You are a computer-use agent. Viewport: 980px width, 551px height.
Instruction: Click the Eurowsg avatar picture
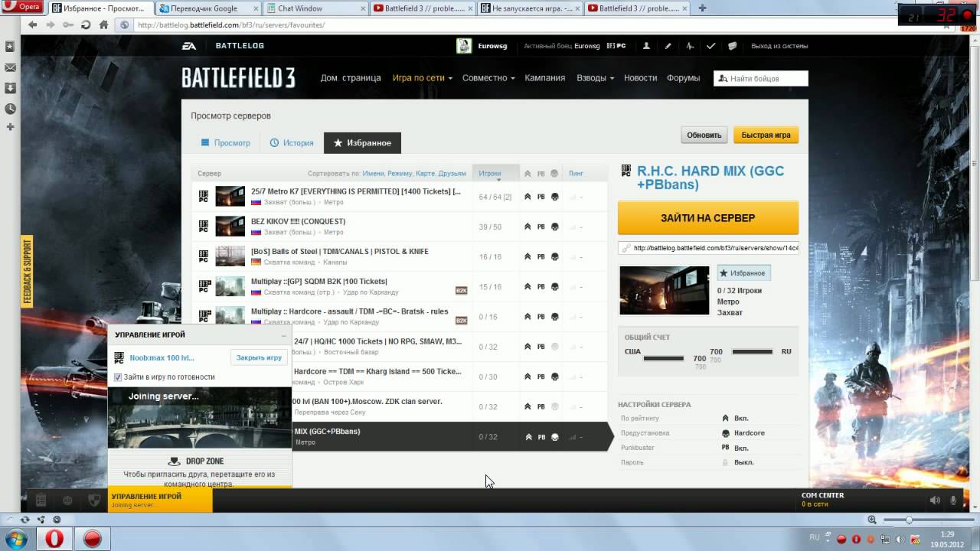pos(464,46)
